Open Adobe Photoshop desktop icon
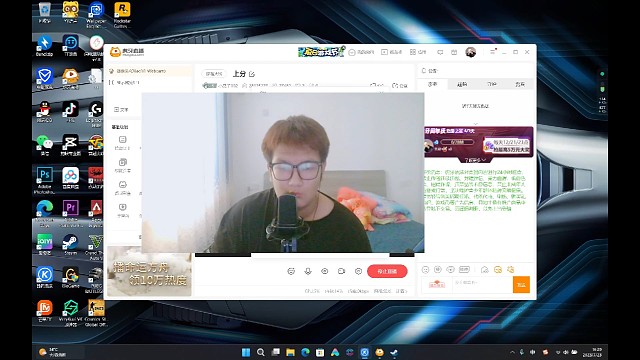Screen dimensions: 640x360 [x=44, y=181]
